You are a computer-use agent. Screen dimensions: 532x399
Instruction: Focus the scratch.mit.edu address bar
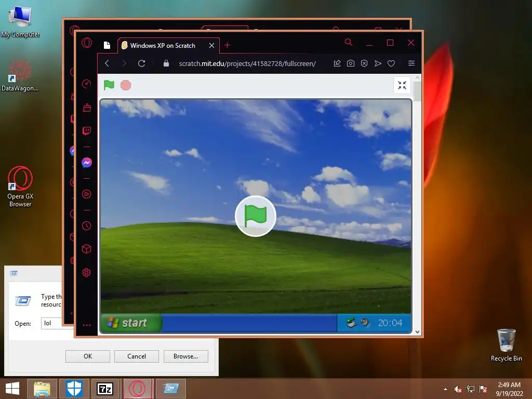[247, 63]
